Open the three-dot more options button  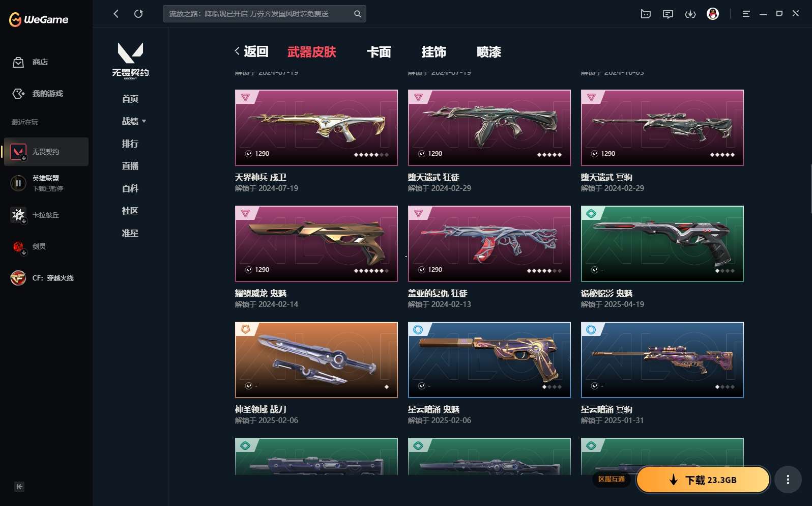coord(788,480)
